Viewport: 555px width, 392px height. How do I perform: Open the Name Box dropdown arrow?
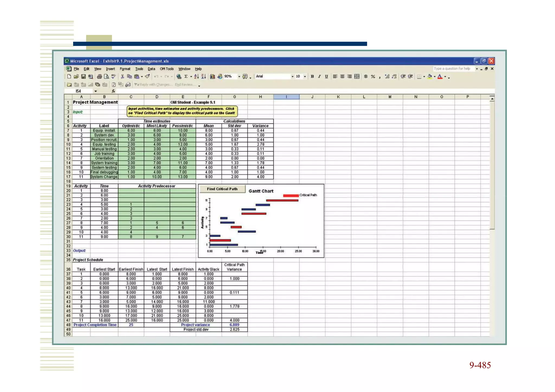pos(96,91)
